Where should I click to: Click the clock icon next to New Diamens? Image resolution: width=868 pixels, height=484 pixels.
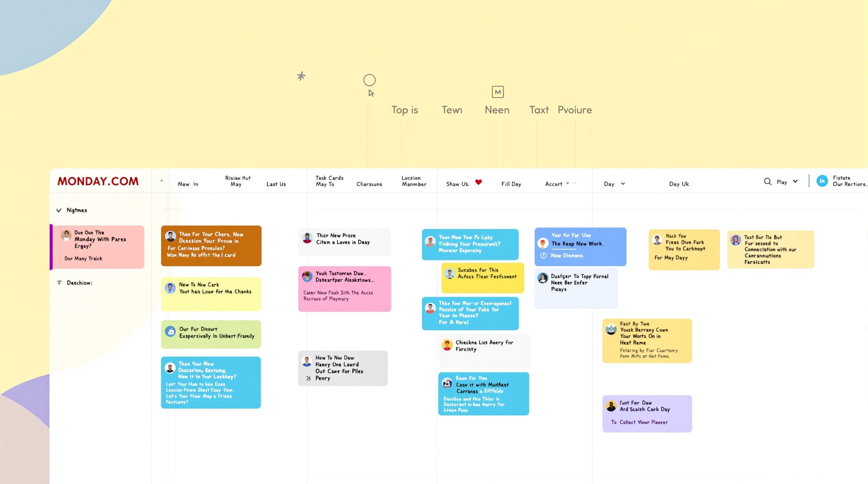[543, 256]
